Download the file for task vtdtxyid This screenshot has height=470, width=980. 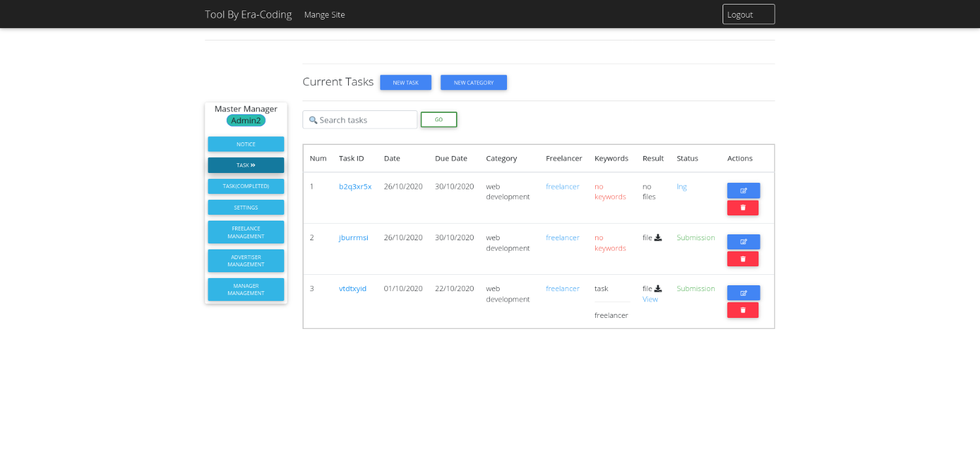658,289
